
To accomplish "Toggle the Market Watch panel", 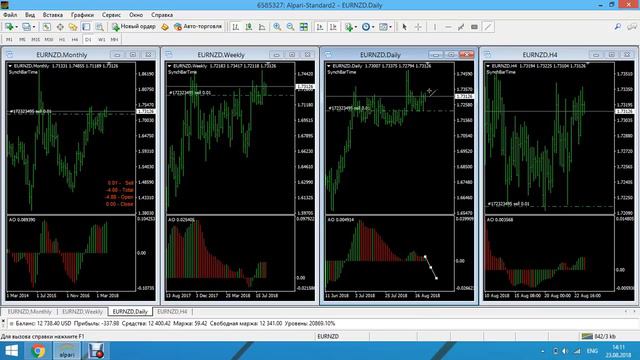I will coord(47,27).
